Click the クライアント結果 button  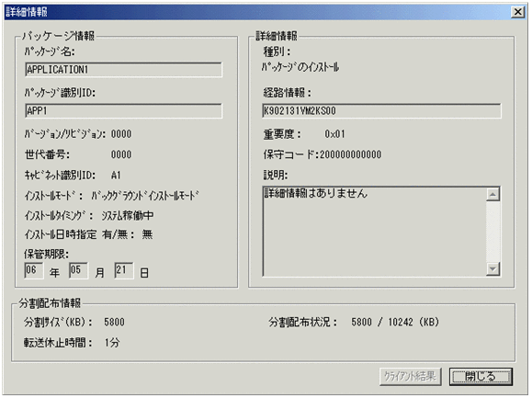point(410,376)
